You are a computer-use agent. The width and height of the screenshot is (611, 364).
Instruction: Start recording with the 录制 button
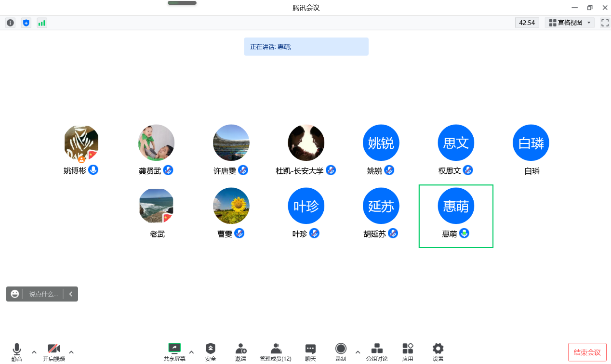click(x=341, y=351)
